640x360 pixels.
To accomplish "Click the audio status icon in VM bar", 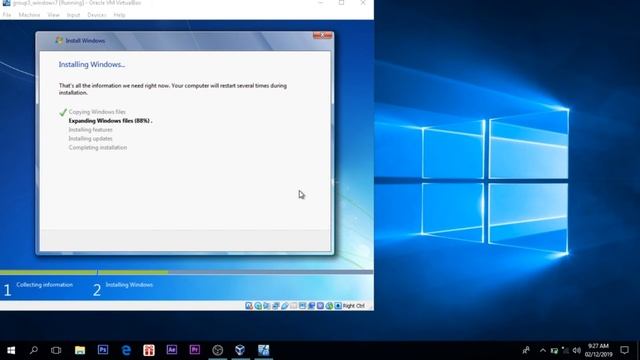I will (266, 306).
